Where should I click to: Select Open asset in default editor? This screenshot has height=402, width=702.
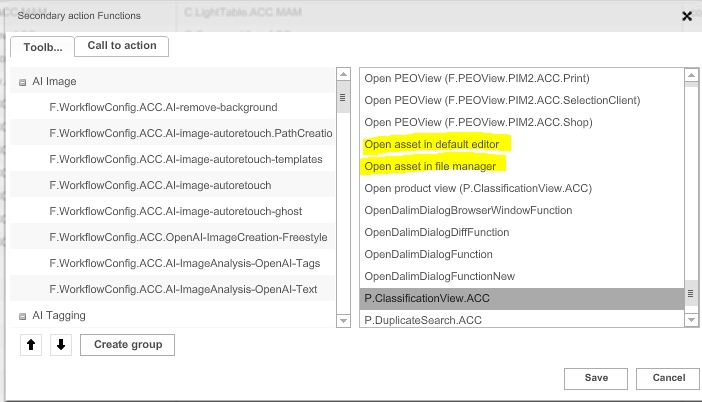445,144
